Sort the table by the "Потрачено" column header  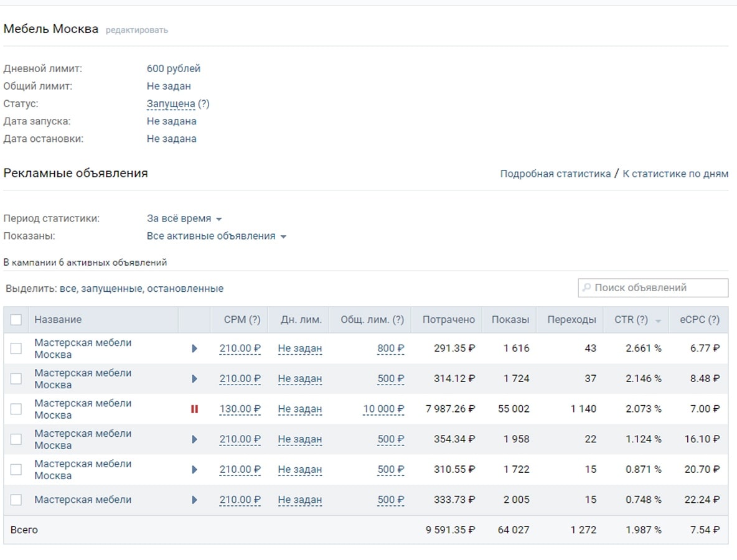point(448,320)
